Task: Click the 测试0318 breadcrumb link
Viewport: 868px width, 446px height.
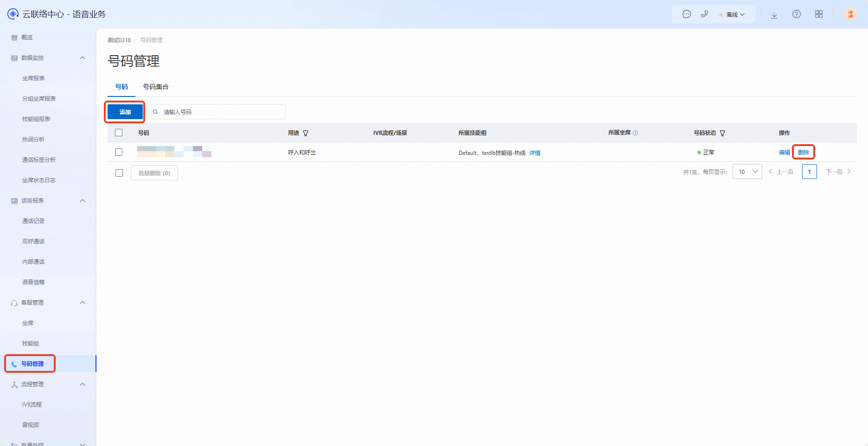Action: pyautogui.click(x=119, y=40)
